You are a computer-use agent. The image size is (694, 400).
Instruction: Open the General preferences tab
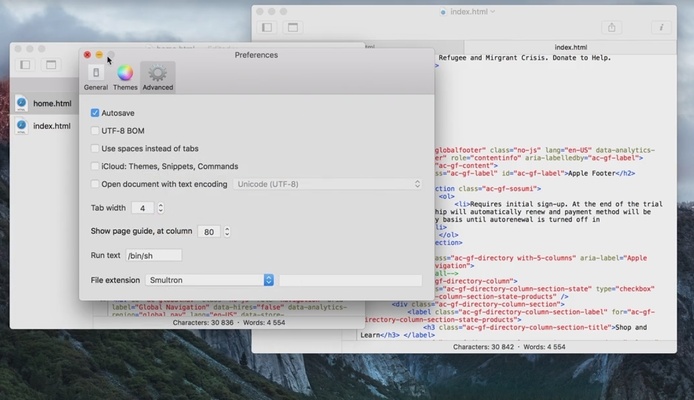point(96,77)
